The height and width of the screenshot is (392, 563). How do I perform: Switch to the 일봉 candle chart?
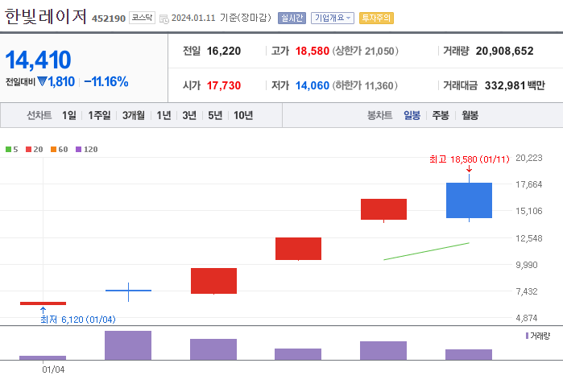(x=412, y=115)
